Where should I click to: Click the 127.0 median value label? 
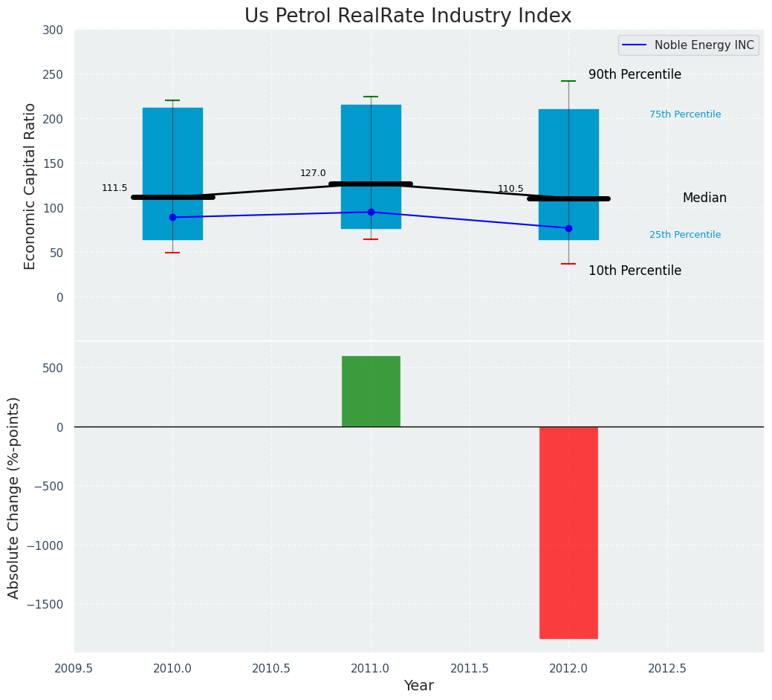(313, 174)
